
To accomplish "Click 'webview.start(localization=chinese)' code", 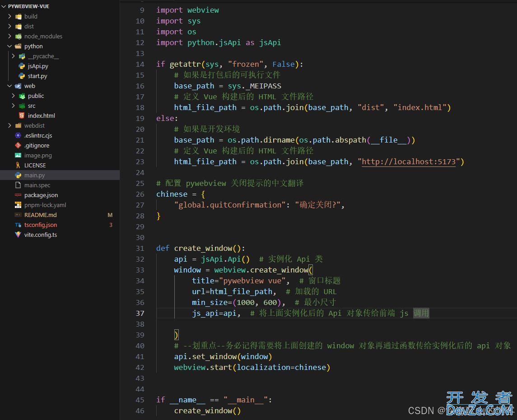I will coord(252,367).
